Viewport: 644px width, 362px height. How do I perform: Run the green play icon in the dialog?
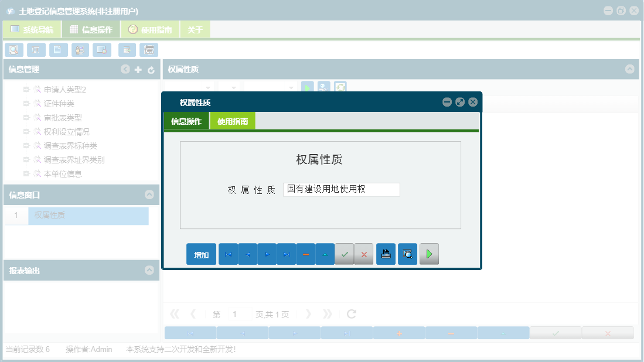429,254
